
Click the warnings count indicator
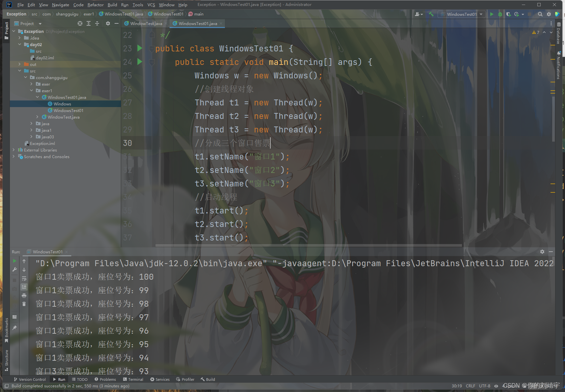pyautogui.click(x=536, y=32)
